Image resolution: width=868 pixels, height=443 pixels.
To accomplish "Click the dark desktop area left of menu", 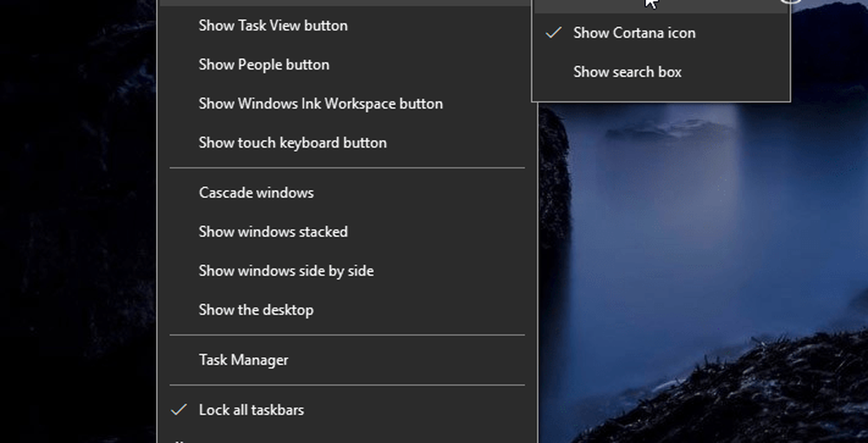I will (x=77, y=221).
